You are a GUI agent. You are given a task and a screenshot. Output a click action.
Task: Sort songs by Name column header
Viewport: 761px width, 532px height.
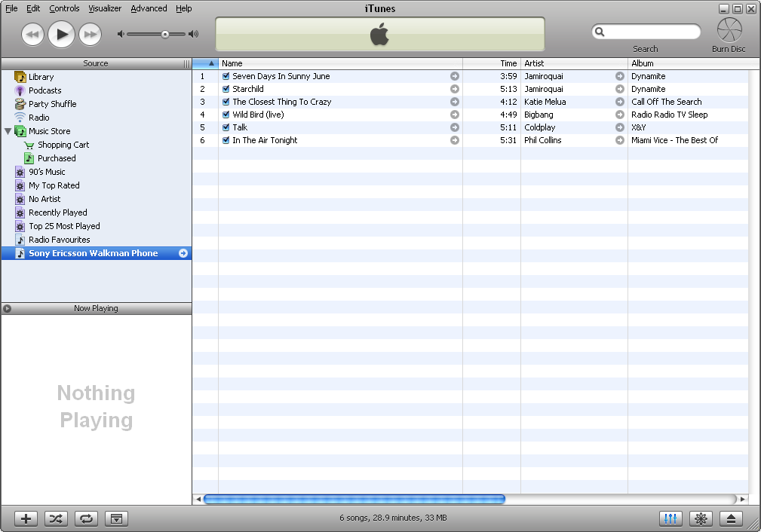[x=340, y=63]
